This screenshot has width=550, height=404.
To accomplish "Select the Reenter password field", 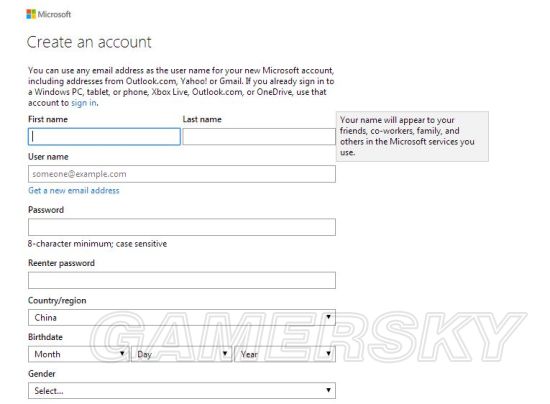I will tap(182, 280).
